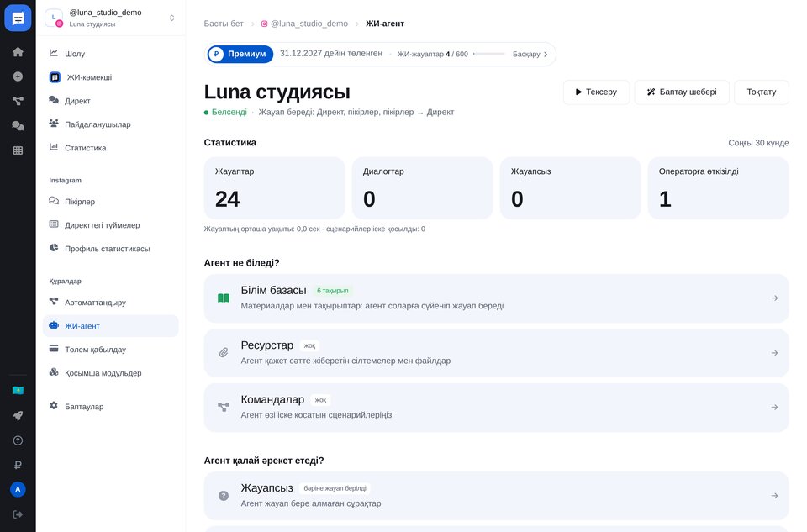Open the chats bubbles icon in rail
This screenshot has width=807, height=532.
pyautogui.click(x=18, y=125)
